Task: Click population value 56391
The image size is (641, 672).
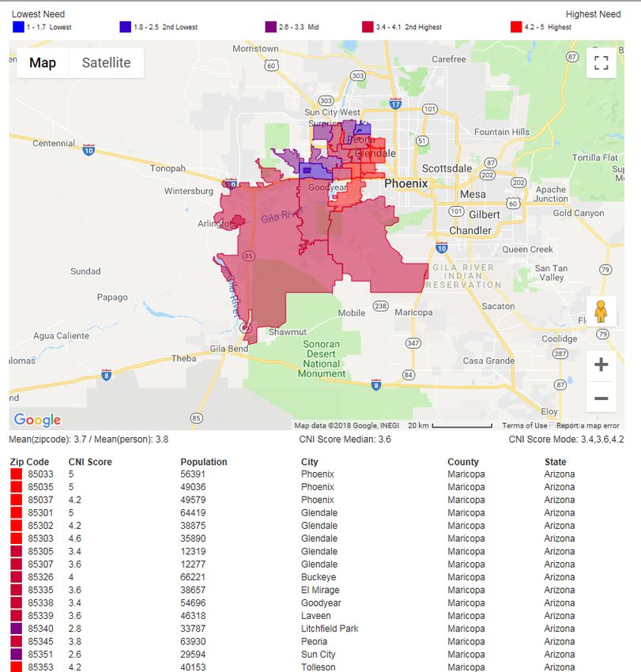Action: click(x=193, y=474)
